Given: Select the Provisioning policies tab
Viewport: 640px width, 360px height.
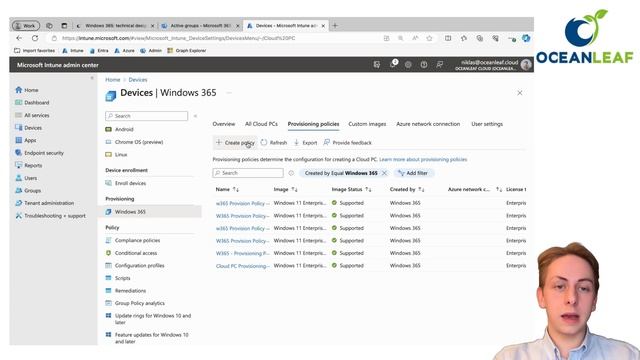Looking at the screenshot, I should coord(313,124).
